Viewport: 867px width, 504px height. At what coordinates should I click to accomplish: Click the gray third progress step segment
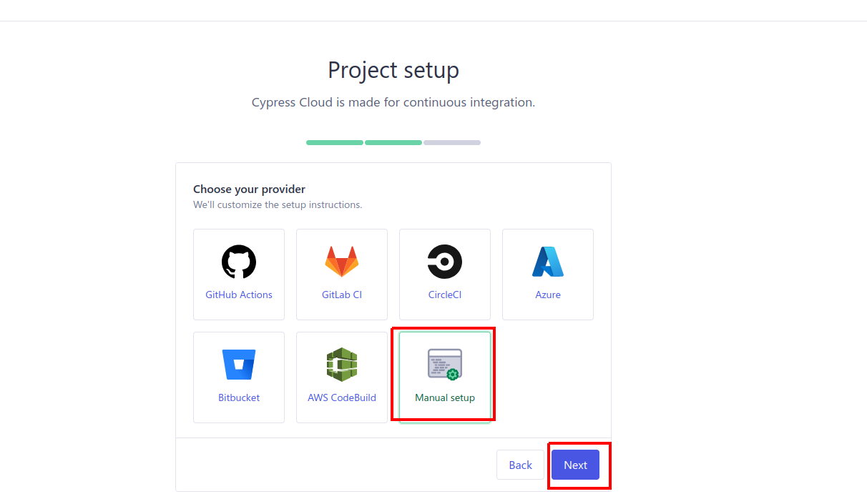[x=452, y=142]
